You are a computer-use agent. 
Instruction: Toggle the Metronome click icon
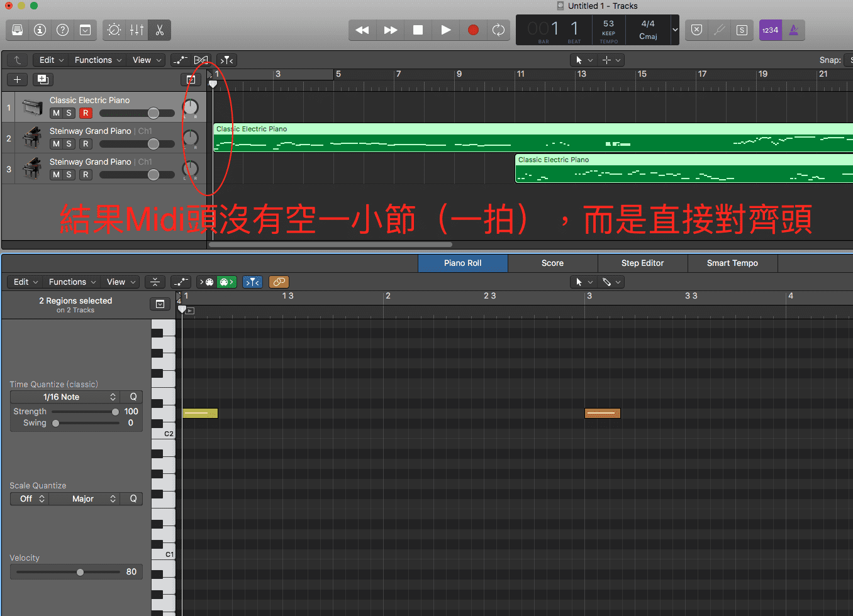pyautogui.click(x=793, y=30)
